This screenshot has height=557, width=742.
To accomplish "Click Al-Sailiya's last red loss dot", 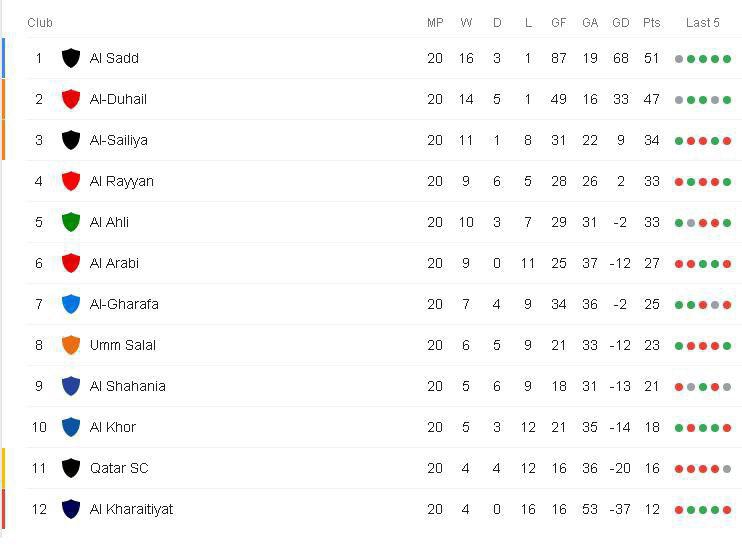I will tap(727, 141).
